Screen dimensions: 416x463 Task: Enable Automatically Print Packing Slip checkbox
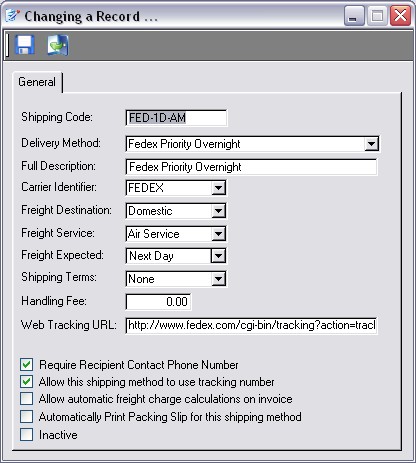[27, 417]
